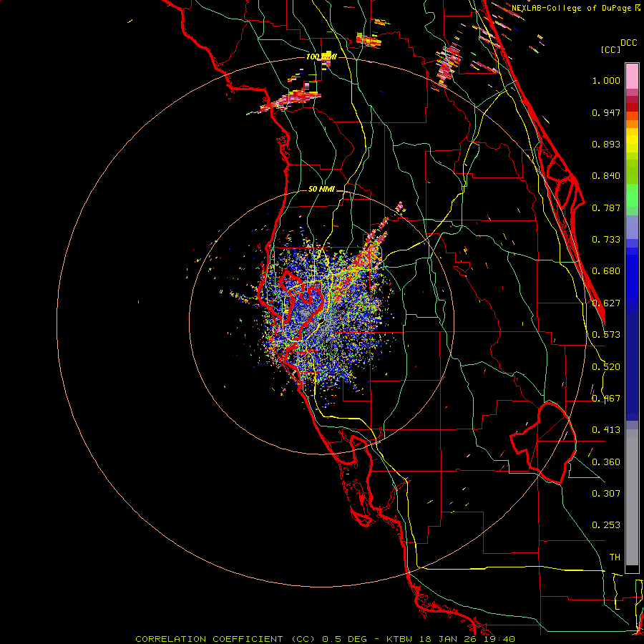Click the 0.680 legend value
Image resolution: width=644 pixels, height=644 pixels.
tap(606, 271)
